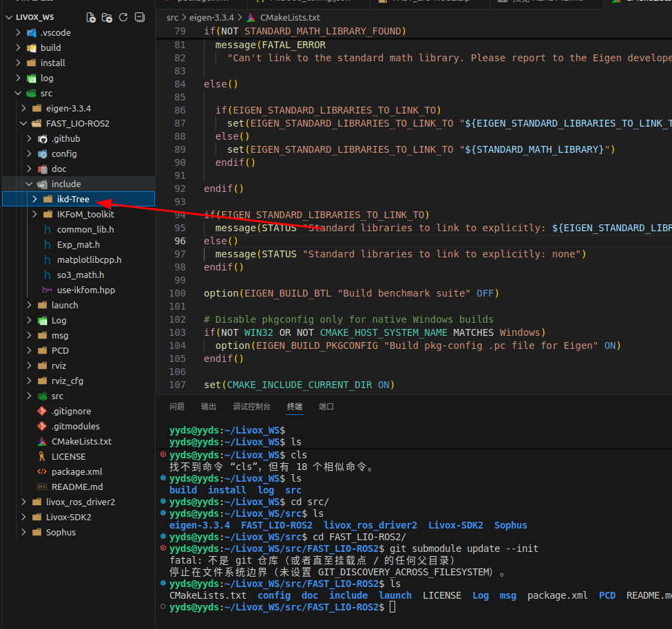
Task: Switch to the 调试控制台 panel tab
Action: point(251,407)
